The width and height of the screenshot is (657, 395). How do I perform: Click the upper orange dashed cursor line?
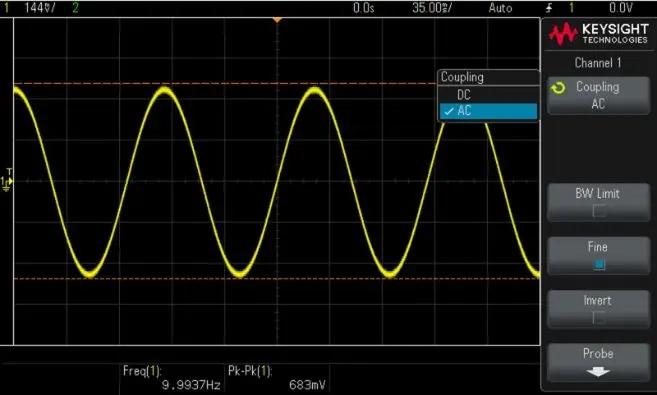225,83
